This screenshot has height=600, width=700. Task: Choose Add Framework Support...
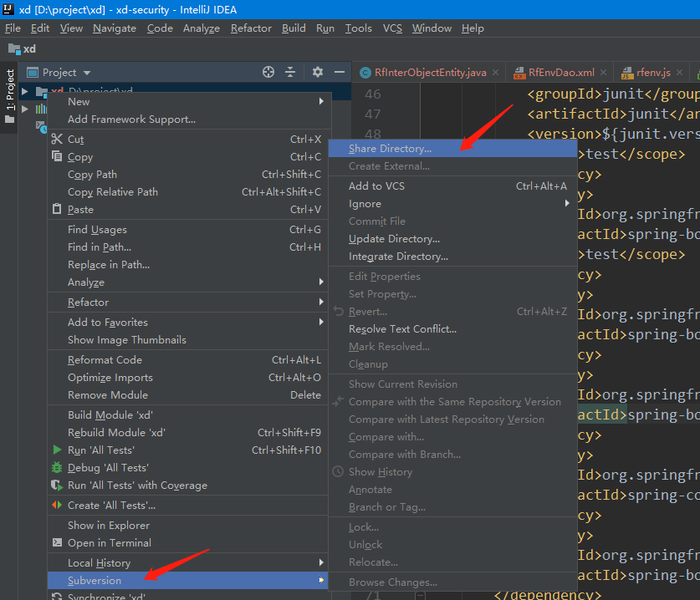(x=187, y=119)
